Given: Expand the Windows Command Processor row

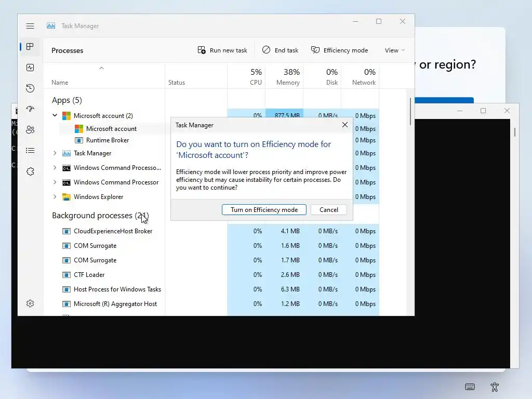Looking at the screenshot, I should [x=55, y=182].
